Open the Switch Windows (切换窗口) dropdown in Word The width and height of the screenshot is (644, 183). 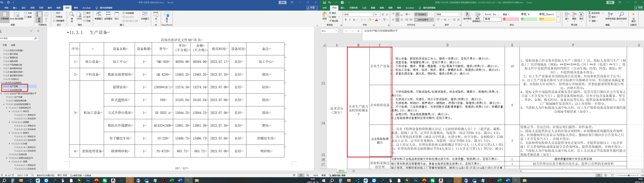click(x=145, y=17)
